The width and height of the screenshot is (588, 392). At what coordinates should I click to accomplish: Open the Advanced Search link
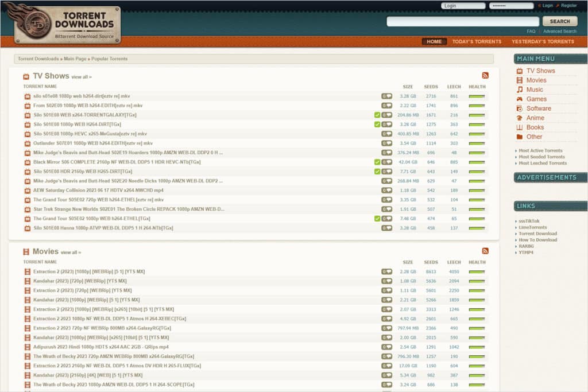pyautogui.click(x=559, y=32)
